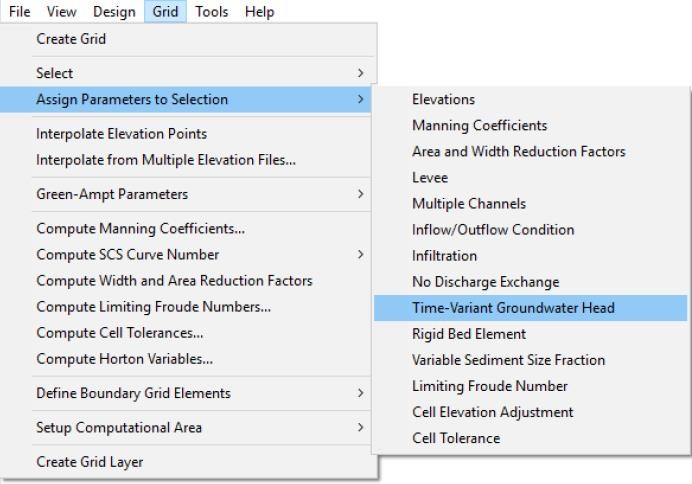Click Compute Manning Coefficients option
Image resolution: width=692 pixels, height=484 pixels.
[140, 228]
